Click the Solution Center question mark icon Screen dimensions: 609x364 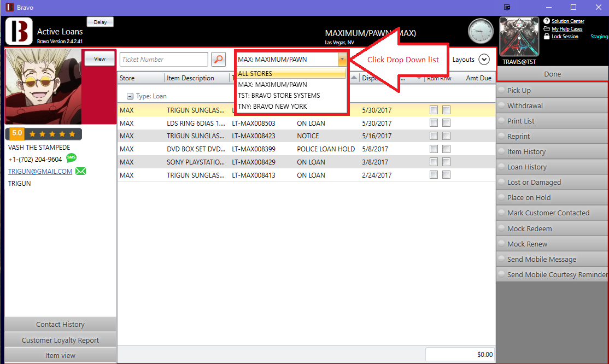547,21
